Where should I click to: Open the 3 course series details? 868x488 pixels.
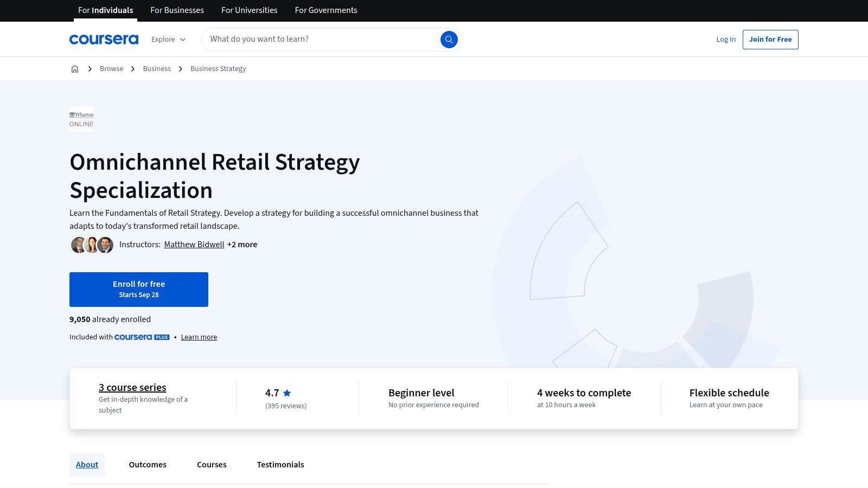click(x=132, y=387)
